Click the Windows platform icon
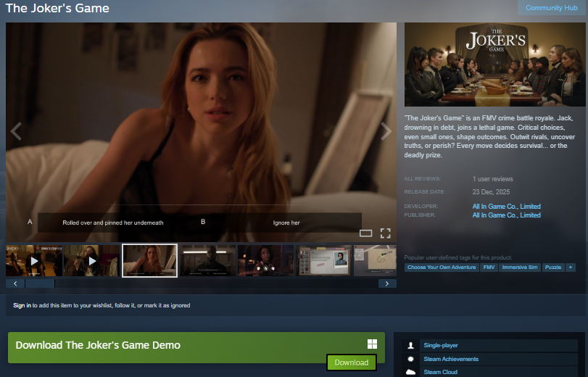This screenshot has width=588, height=377. point(372,344)
